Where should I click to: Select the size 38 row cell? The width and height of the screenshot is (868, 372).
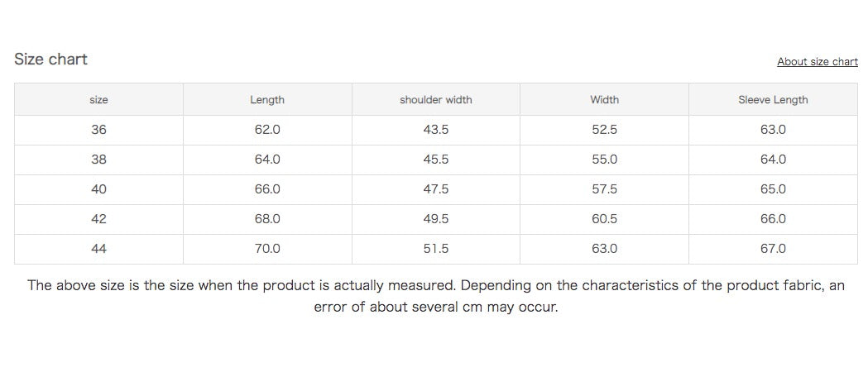point(98,160)
